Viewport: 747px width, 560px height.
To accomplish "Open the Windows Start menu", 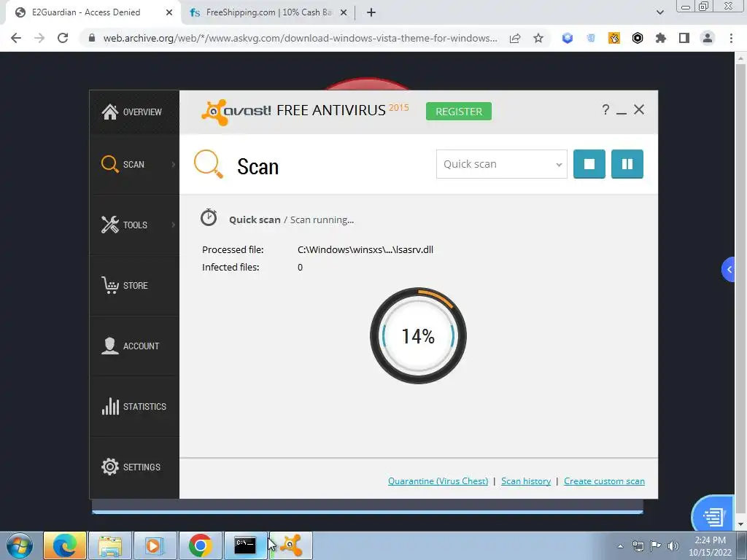I will click(x=19, y=545).
